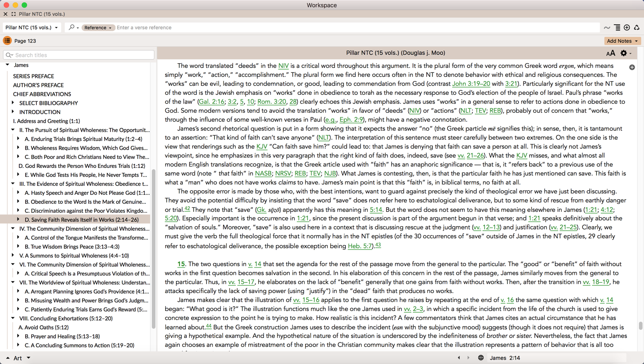This screenshot has height=364, width=644.
Task: Click the Search titles field
Action: (79, 55)
